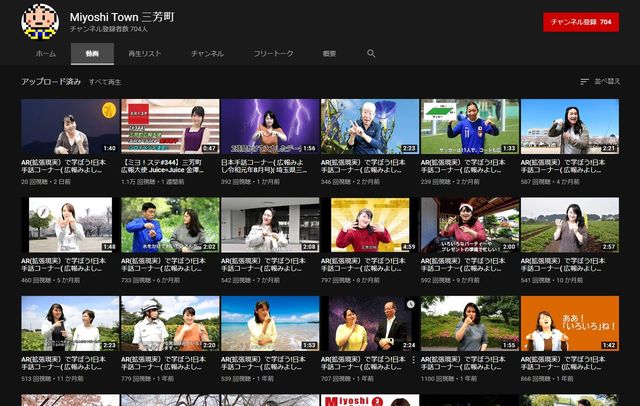Click 513 回視聴・11 か月前 metadata
Screen dimensions: 640x406
[52, 379]
